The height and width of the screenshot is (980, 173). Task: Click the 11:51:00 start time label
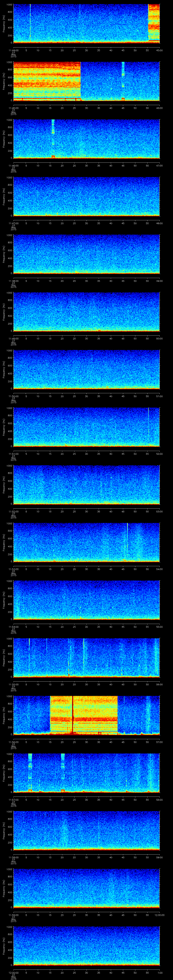14,454
